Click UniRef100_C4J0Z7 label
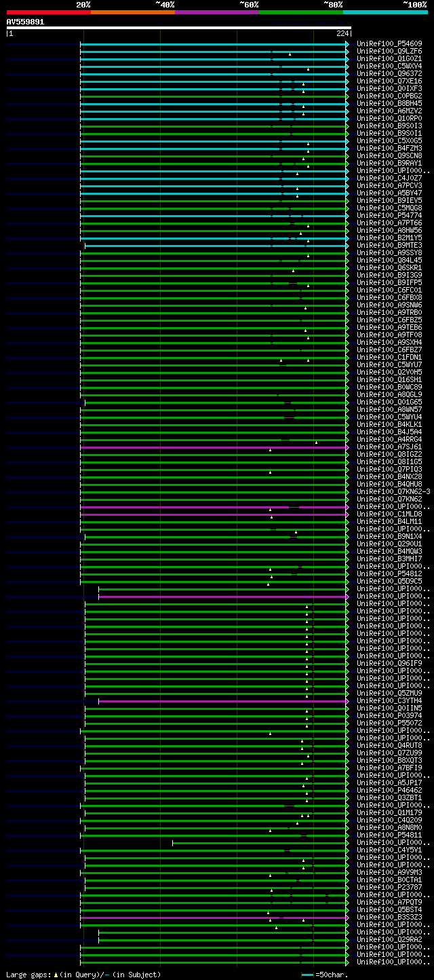The width and height of the screenshot is (434, 980). point(389,178)
